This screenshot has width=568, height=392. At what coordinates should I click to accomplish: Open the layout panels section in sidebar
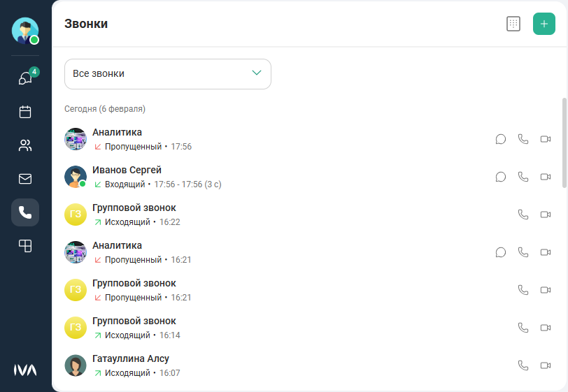pos(25,245)
